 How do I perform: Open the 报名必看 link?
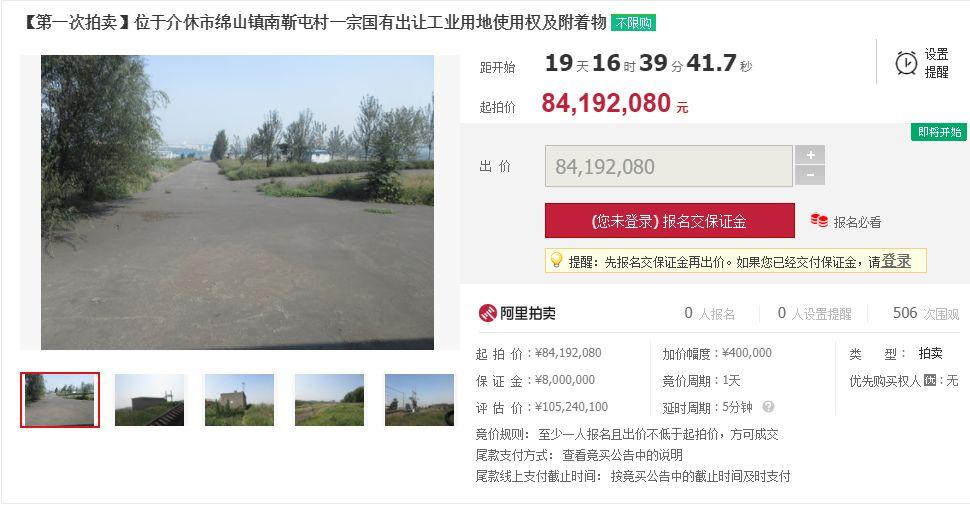coord(857,222)
